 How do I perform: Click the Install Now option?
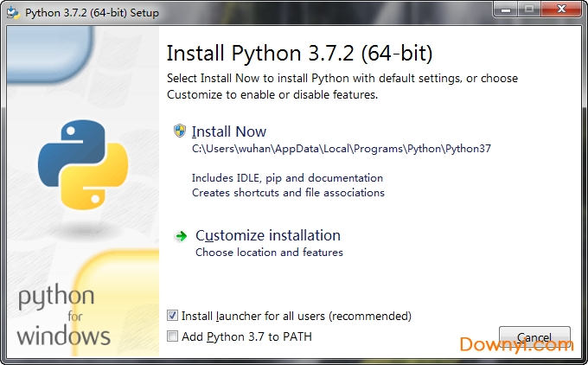pyautogui.click(x=229, y=131)
